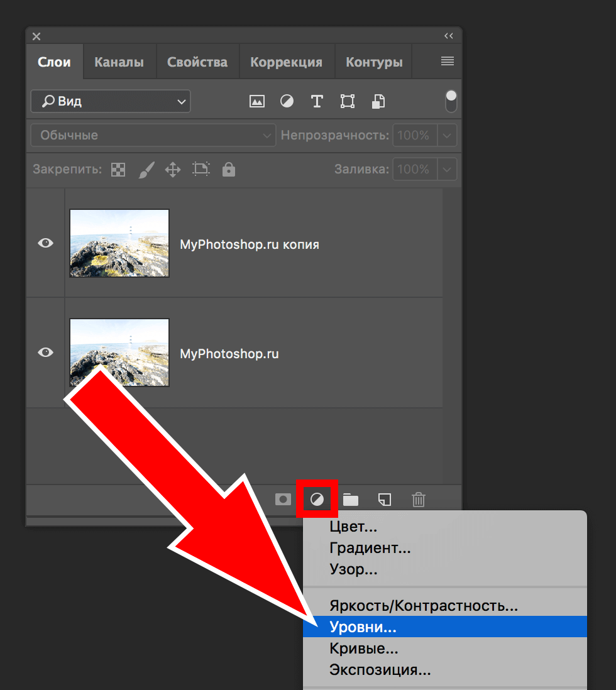Filter layers by adjustment layers icon

(x=287, y=101)
